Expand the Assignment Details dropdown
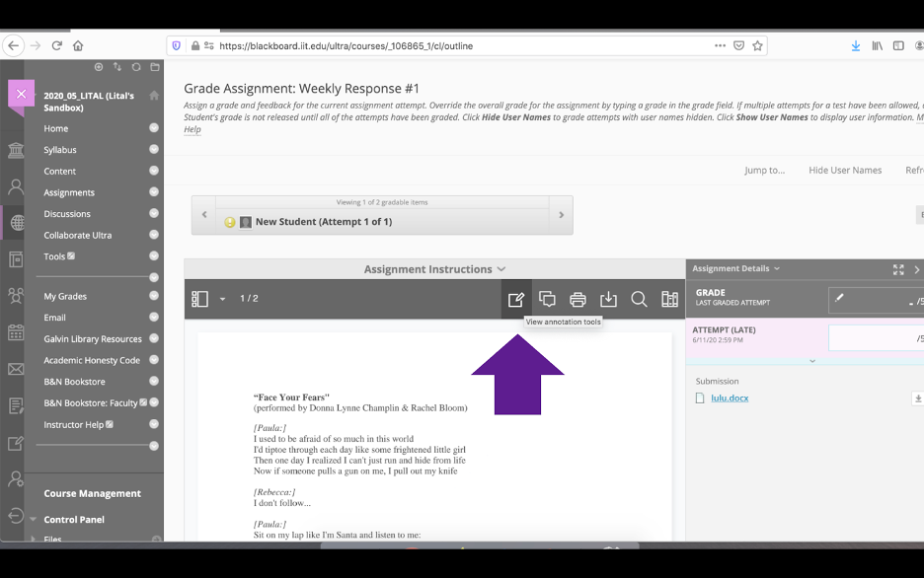This screenshot has width=924, height=578. tap(735, 268)
